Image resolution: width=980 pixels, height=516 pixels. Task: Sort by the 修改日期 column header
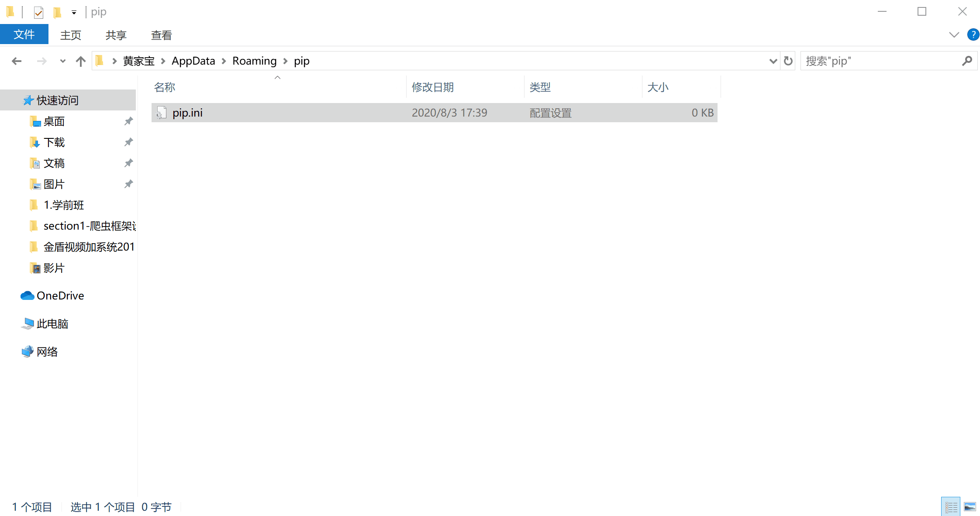coord(432,87)
